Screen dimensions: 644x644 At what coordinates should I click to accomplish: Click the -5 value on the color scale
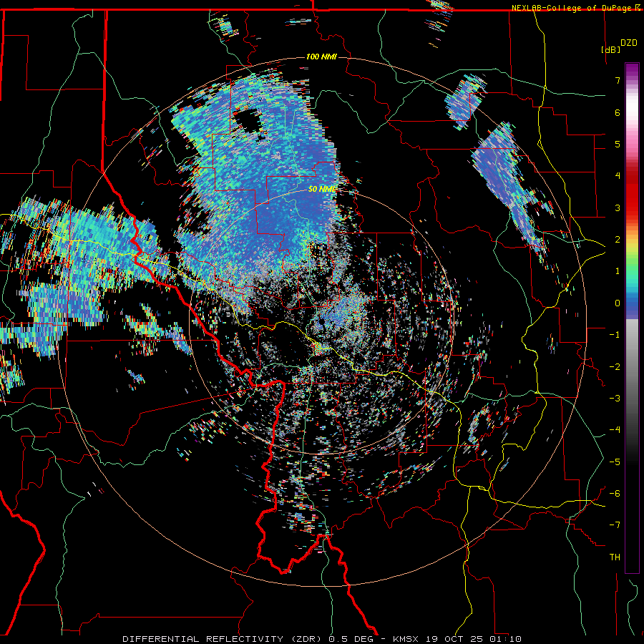(615, 462)
